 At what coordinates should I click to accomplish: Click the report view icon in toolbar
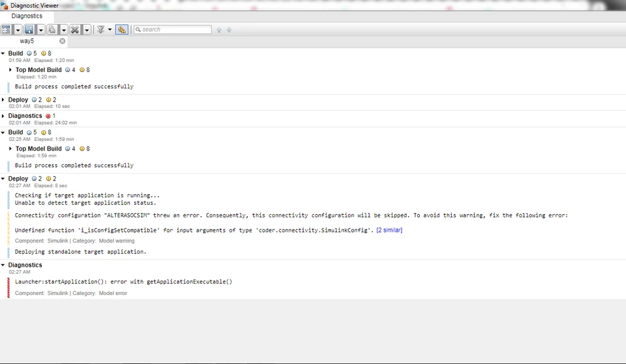tap(6, 29)
